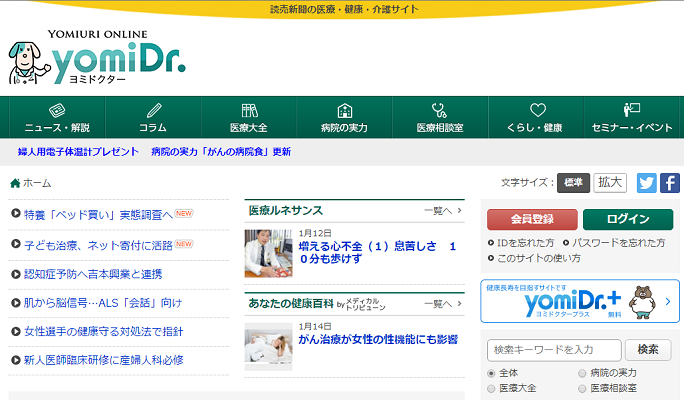This screenshot has height=400, width=684.
Task: Open the パスワードを忘れた方 link
Action: coord(619,243)
